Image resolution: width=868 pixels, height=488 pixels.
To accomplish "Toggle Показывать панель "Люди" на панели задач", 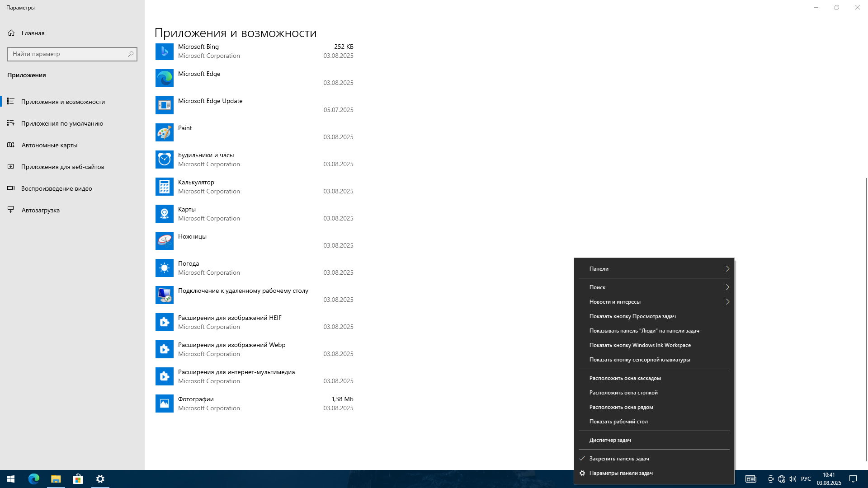I will point(654,331).
